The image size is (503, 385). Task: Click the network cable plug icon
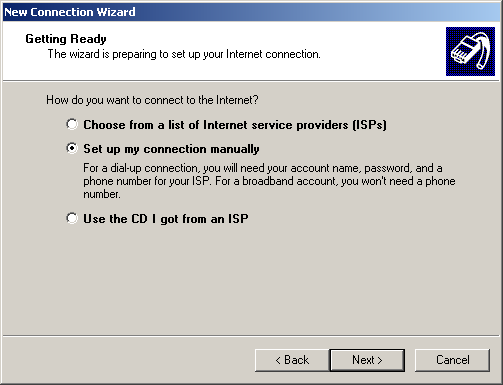[470, 51]
